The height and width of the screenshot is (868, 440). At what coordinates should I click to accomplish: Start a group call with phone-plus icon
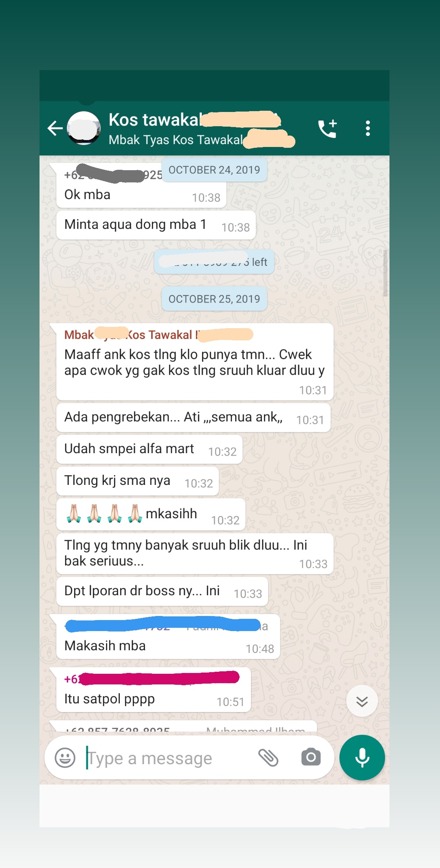point(328,129)
